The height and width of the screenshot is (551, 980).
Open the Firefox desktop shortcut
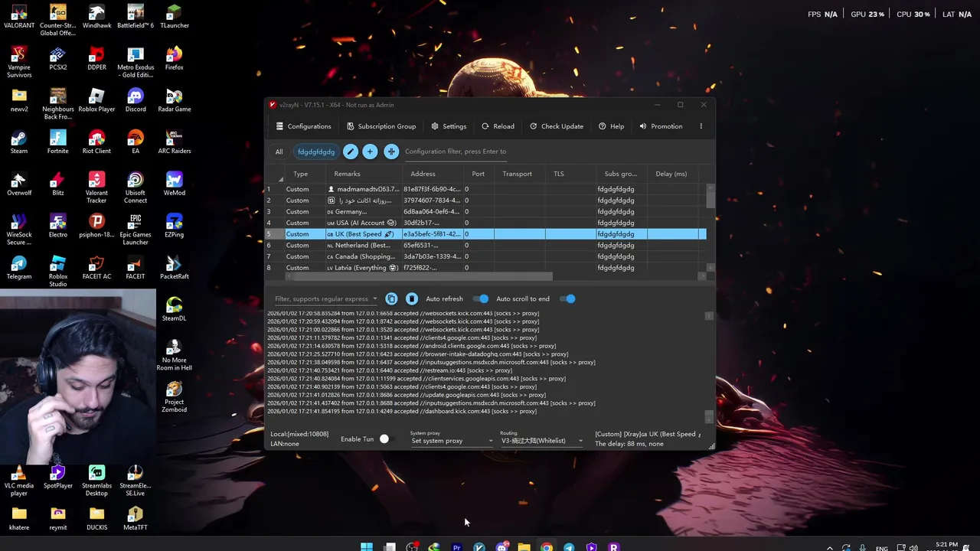pyautogui.click(x=174, y=59)
